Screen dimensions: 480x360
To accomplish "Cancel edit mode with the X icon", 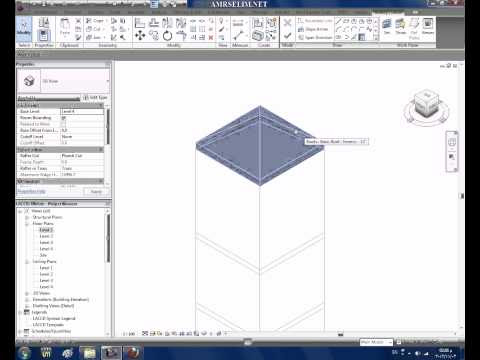I will pos(287,23).
